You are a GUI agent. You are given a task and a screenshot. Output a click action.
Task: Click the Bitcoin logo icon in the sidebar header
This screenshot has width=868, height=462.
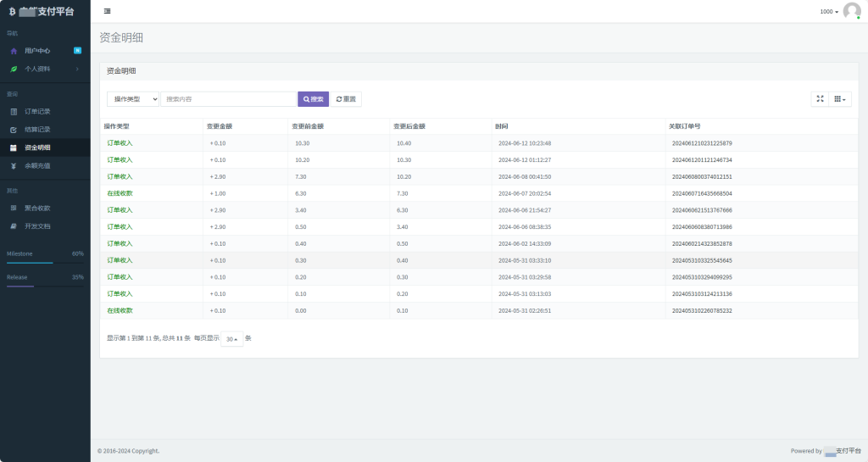13,12
